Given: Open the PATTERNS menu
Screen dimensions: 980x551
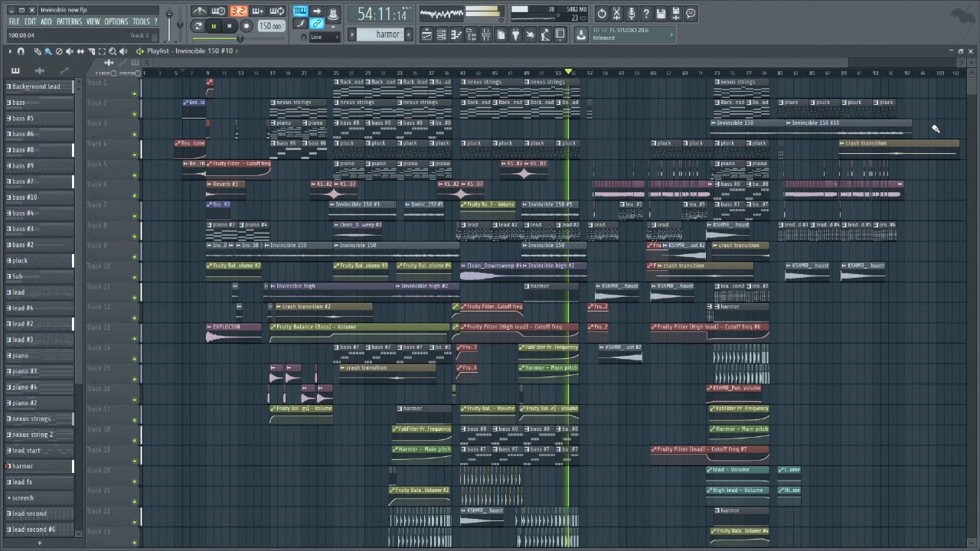Looking at the screenshot, I should click(69, 21).
